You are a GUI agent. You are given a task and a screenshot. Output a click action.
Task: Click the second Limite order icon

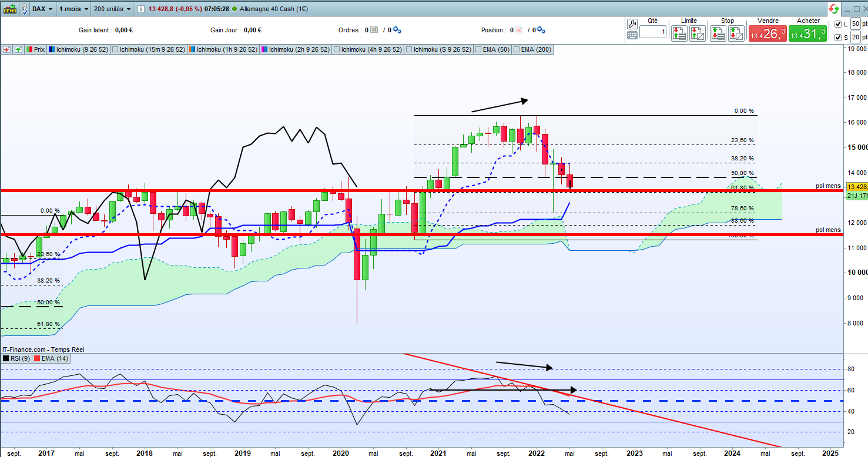pyautogui.click(x=698, y=33)
